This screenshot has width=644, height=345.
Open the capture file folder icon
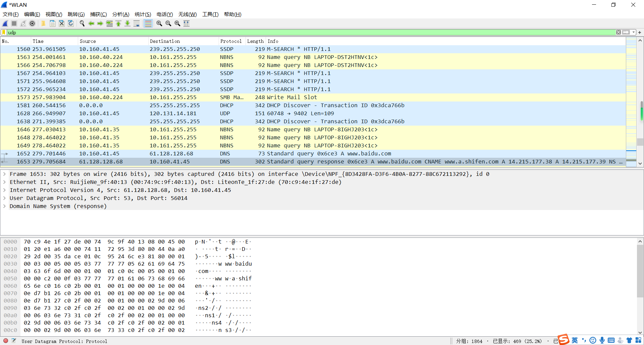(x=43, y=23)
